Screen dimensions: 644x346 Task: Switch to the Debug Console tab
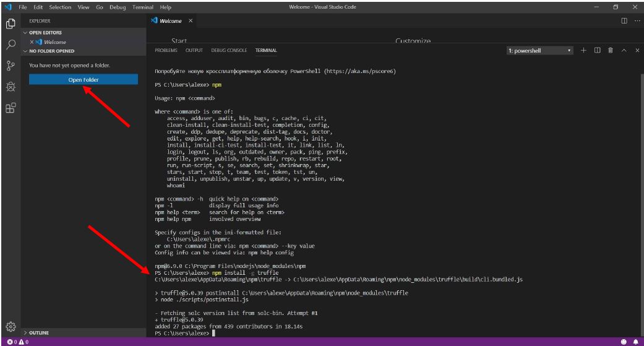(229, 51)
